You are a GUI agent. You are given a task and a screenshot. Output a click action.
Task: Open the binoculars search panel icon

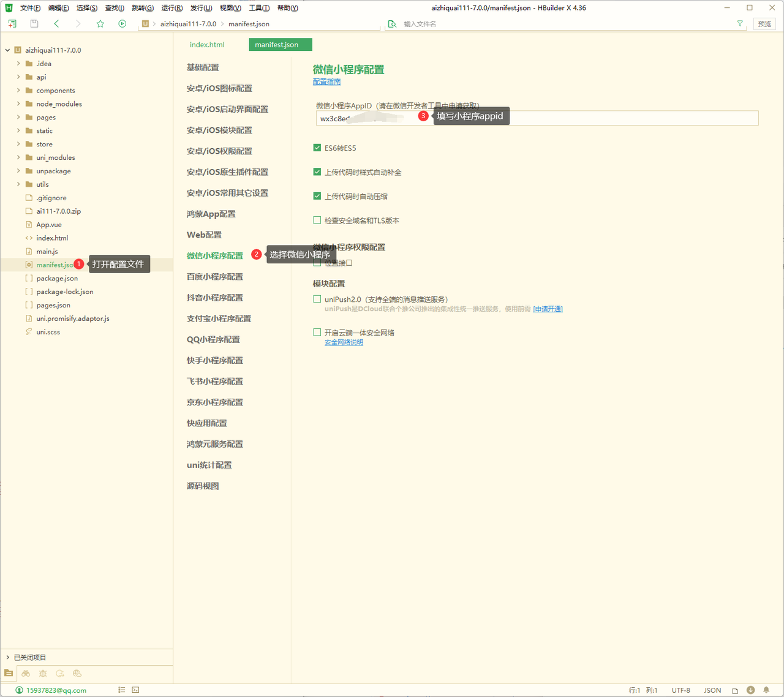(x=26, y=673)
